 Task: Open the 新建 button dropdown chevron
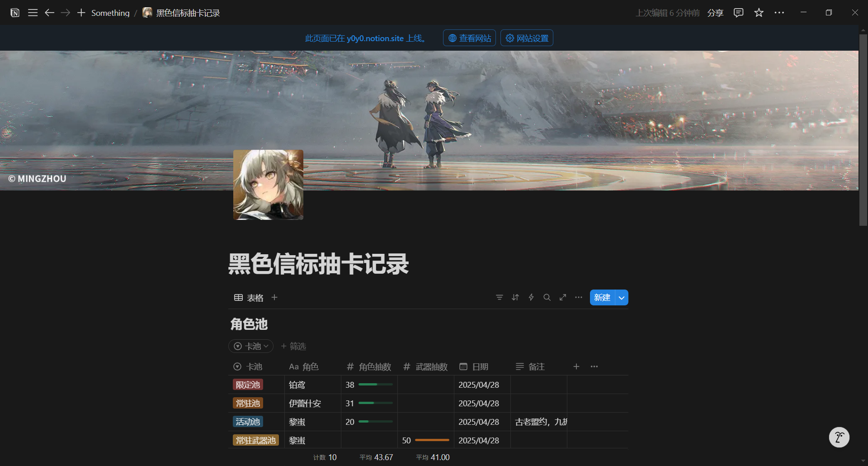coord(622,297)
